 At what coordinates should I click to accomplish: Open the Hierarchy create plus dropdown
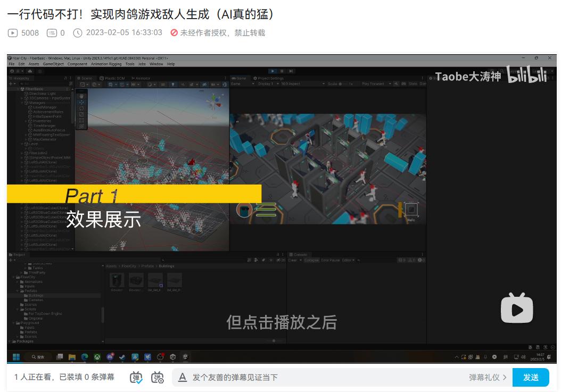[x=12, y=84]
